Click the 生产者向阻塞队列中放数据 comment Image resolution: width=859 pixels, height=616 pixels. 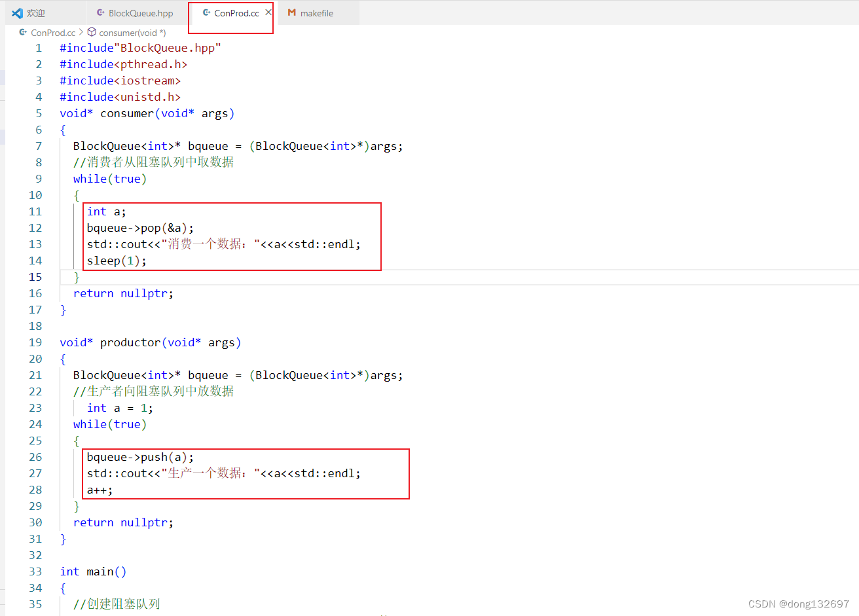coord(153,391)
